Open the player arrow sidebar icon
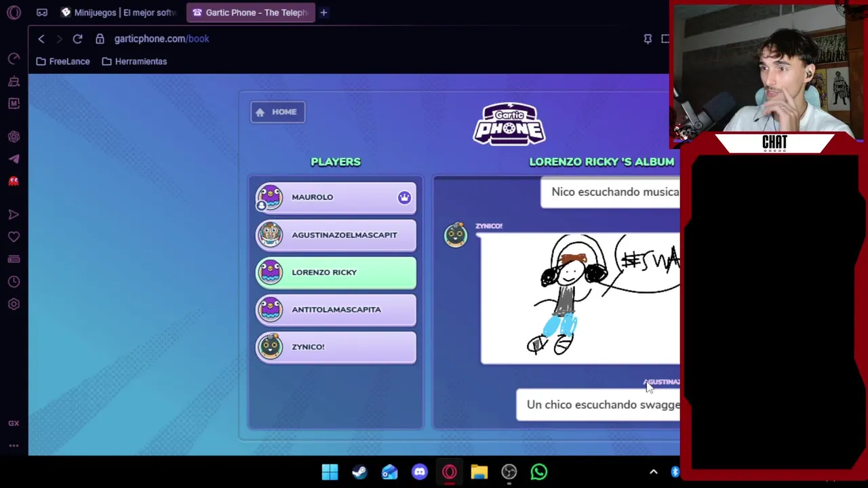This screenshot has height=488, width=868. point(14,214)
